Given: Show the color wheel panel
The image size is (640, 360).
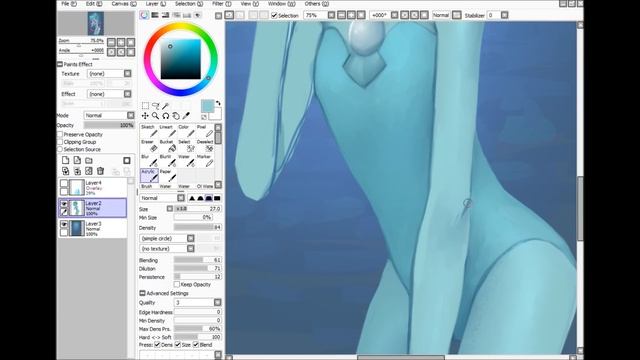Looking at the screenshot, I should click(x=144, y=15).
